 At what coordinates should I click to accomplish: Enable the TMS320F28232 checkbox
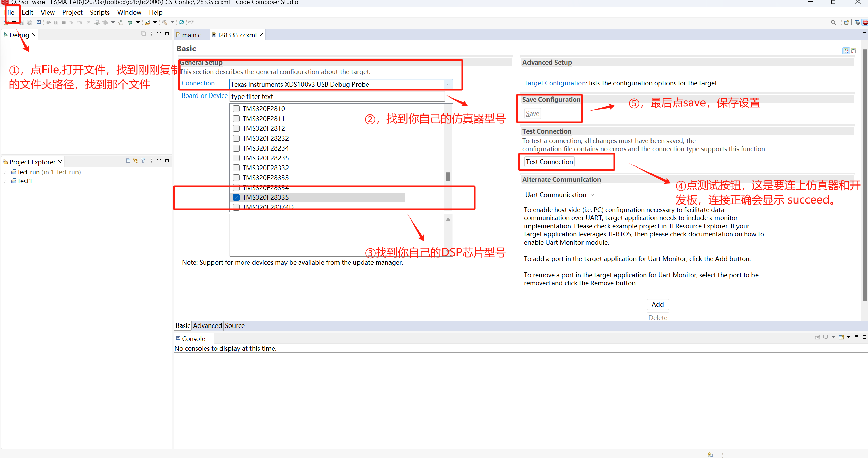point(236,138)
